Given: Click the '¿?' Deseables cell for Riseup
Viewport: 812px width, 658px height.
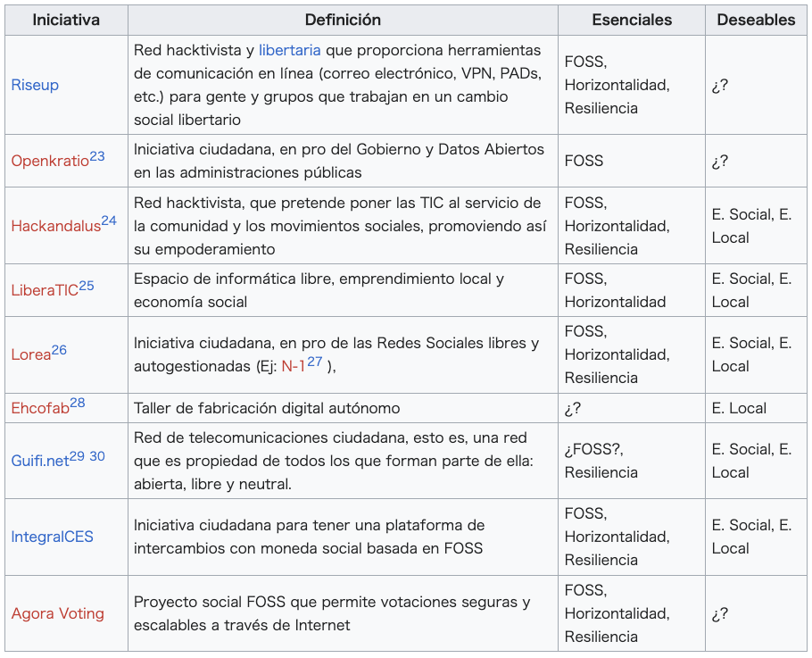Looking at the screenshot, I should (756, 85).
